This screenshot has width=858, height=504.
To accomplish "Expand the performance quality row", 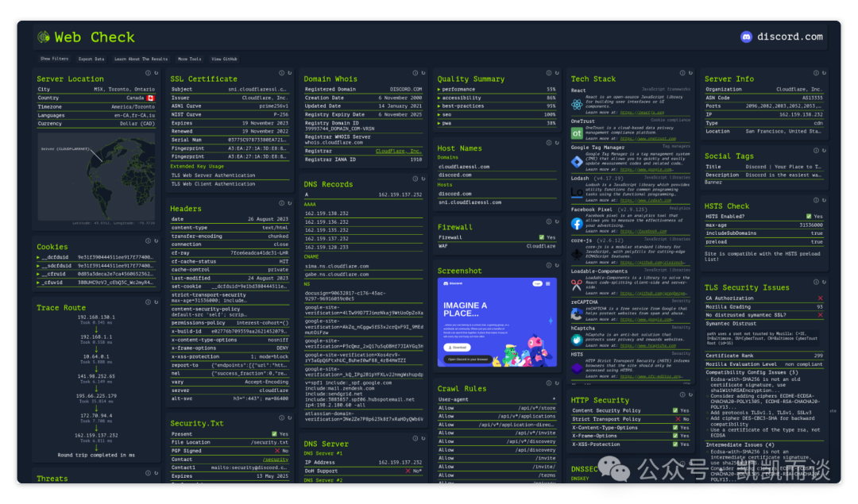I will [497, 89].
